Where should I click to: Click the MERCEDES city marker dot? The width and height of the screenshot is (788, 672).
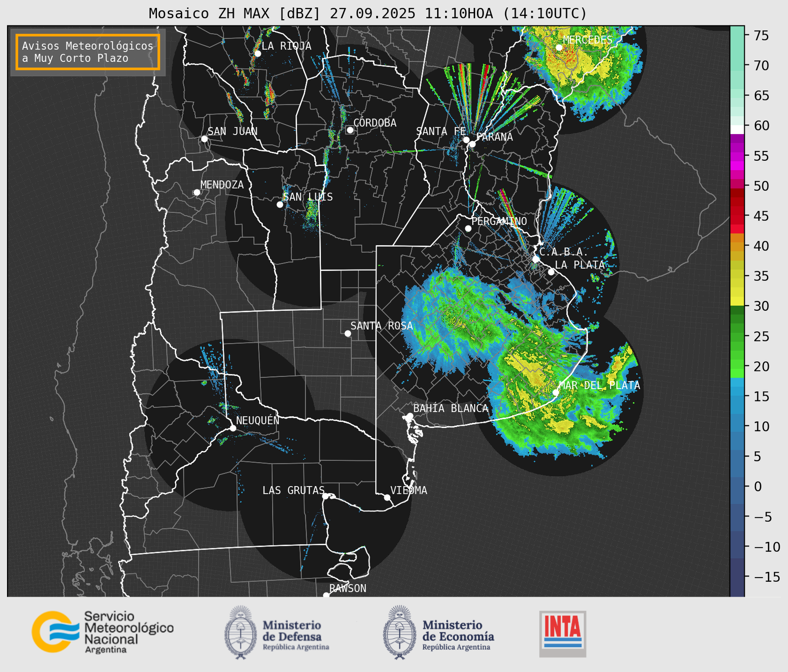tap(559, 47)
